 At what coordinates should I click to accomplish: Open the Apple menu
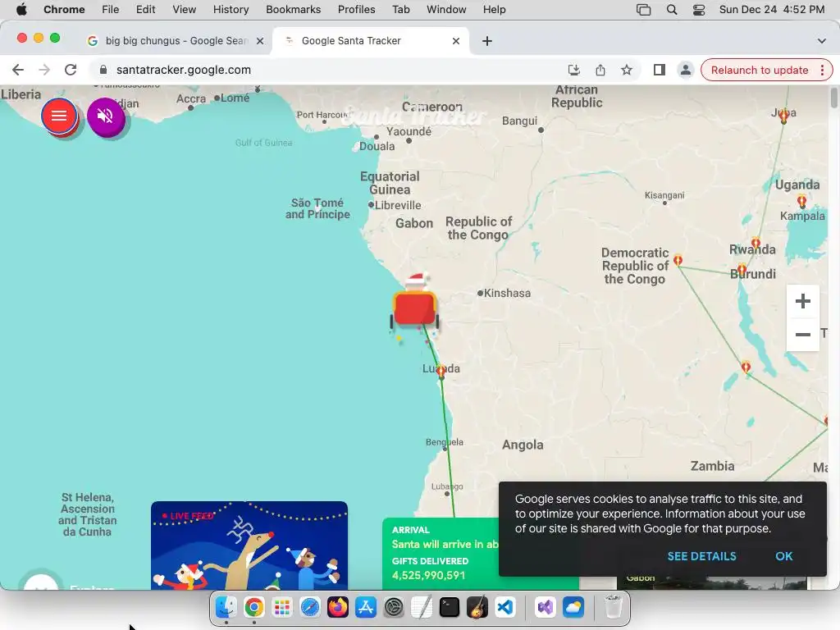[21, 10]
